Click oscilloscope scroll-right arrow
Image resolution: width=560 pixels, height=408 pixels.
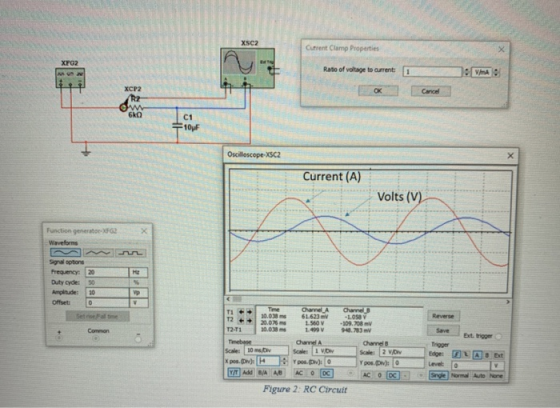[508, 302]
